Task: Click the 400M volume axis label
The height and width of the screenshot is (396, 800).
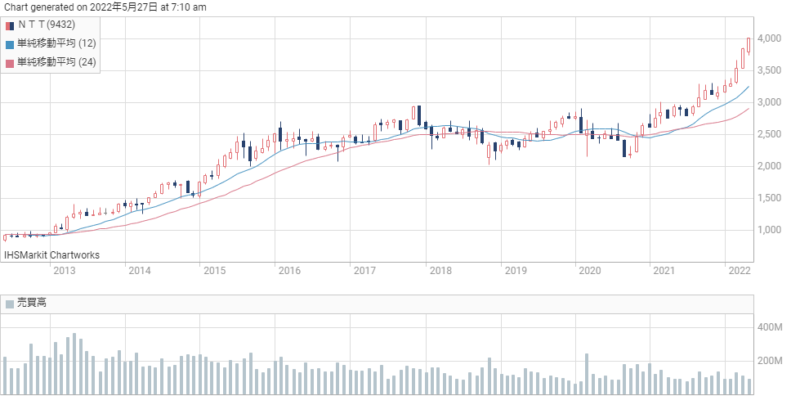Action: (x=770, y=327)
